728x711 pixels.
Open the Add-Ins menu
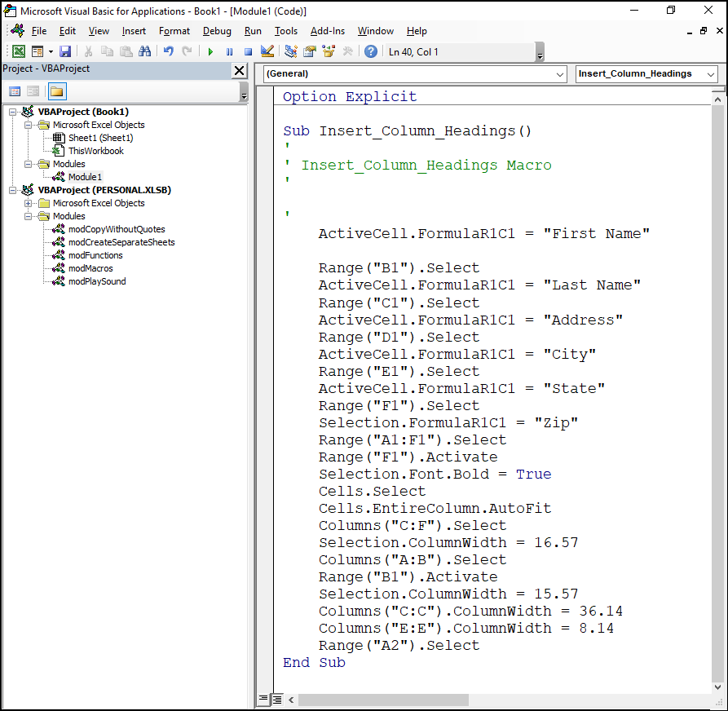click(328, 31)
